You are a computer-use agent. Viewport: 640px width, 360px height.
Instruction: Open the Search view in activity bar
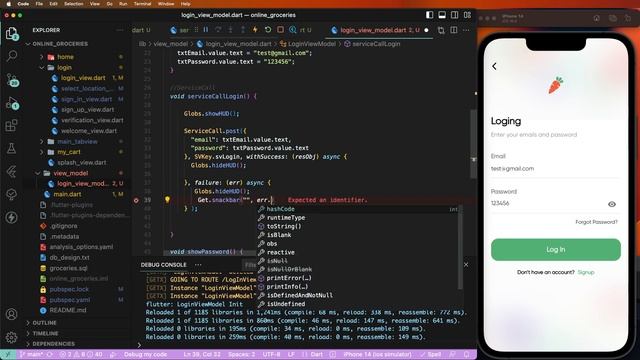(x=12, y=56)
